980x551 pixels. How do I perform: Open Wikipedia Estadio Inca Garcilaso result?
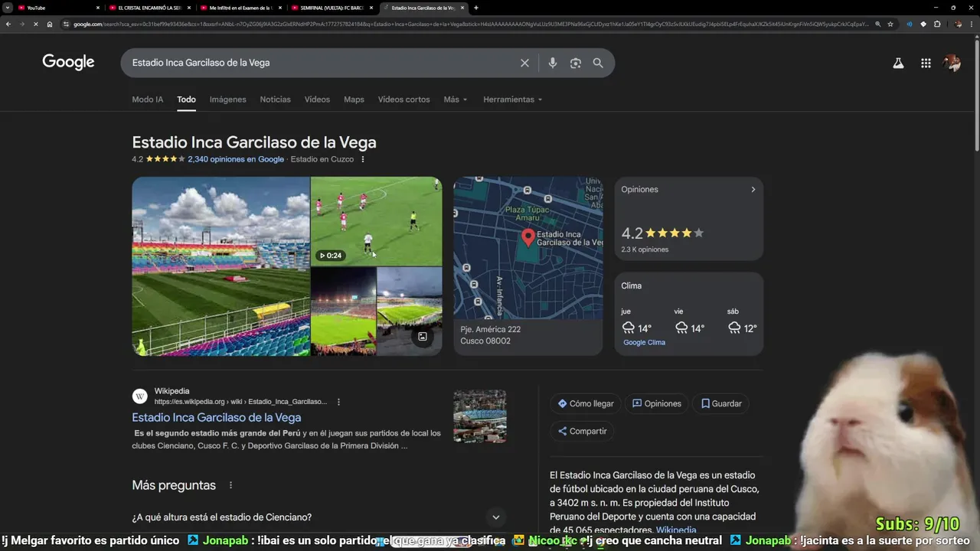(217, 417)
